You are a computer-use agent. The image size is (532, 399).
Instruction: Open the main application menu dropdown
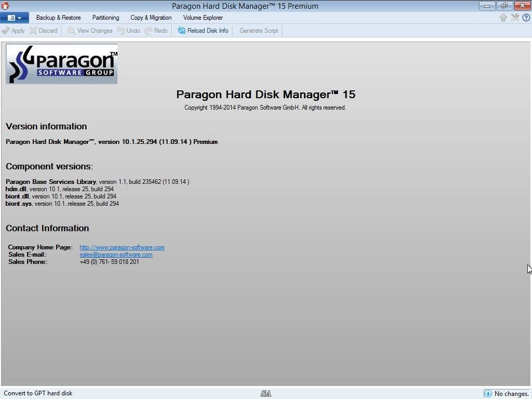[x=14, y=18]
